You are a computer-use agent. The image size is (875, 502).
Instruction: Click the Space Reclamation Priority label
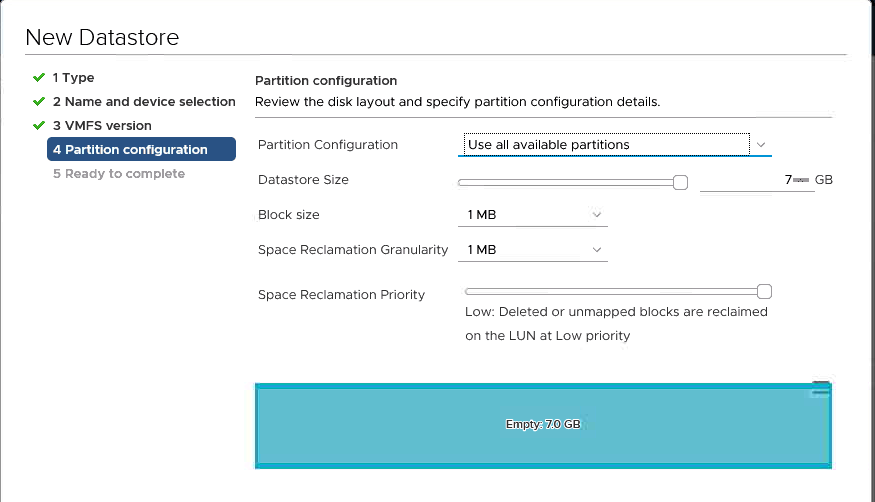(341, 295)
